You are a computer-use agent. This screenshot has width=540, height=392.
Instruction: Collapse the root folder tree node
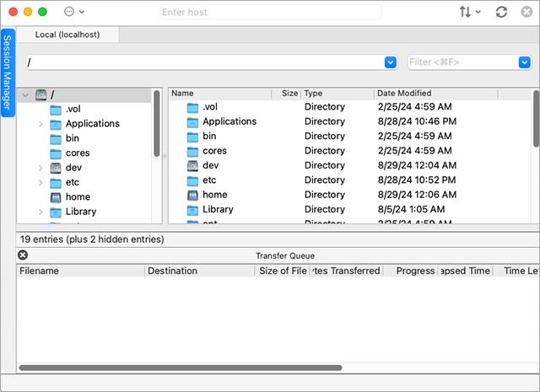(25, 94)
